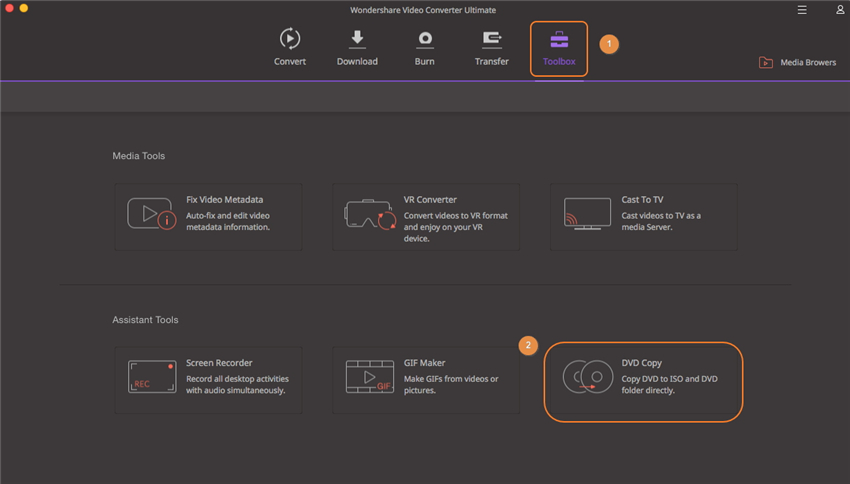Click 'Make GIFs from videos or pictures' text
This screenshot has height=484, width=850.
(450, 384)
